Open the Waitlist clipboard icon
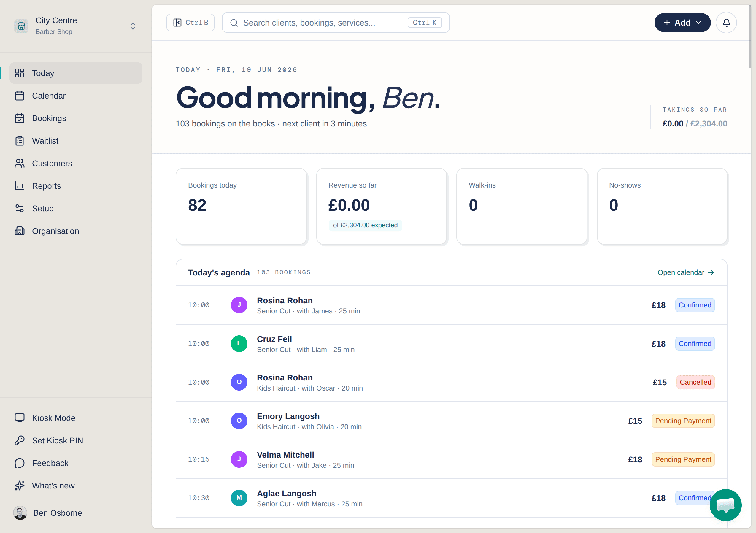The image size is (756, 533). click(x=19, y=141)
